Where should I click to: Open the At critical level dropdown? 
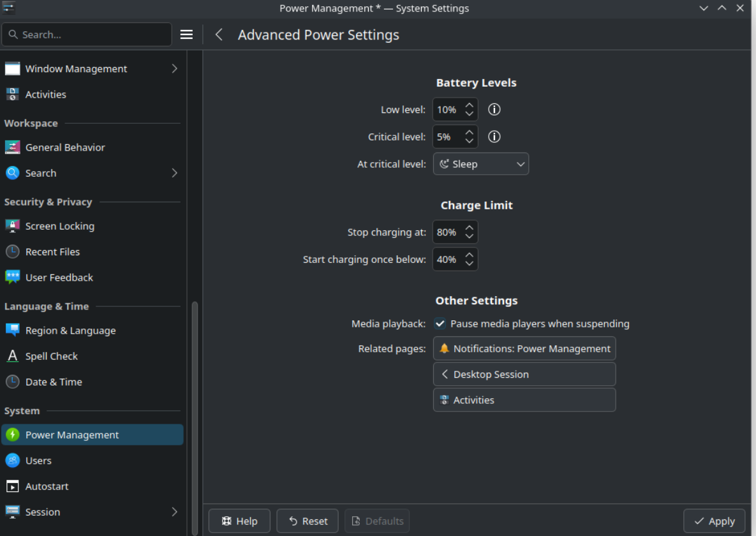pos(480,164)
